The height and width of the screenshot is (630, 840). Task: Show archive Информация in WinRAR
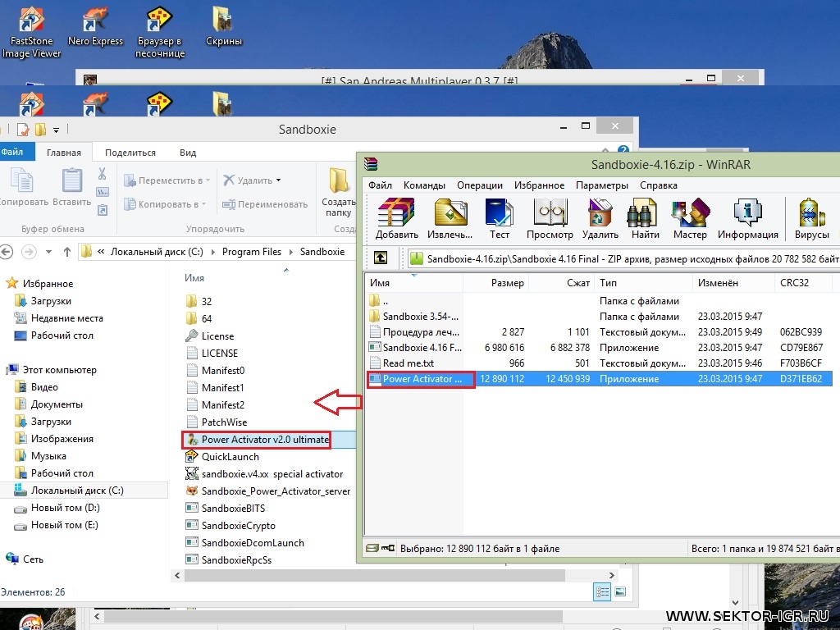748,218
